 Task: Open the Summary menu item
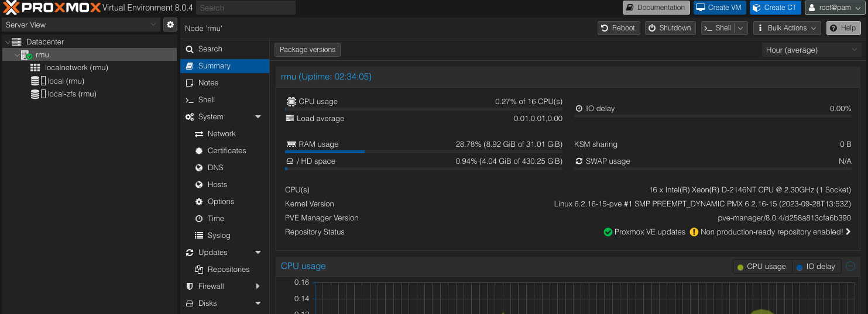(225, 66)
